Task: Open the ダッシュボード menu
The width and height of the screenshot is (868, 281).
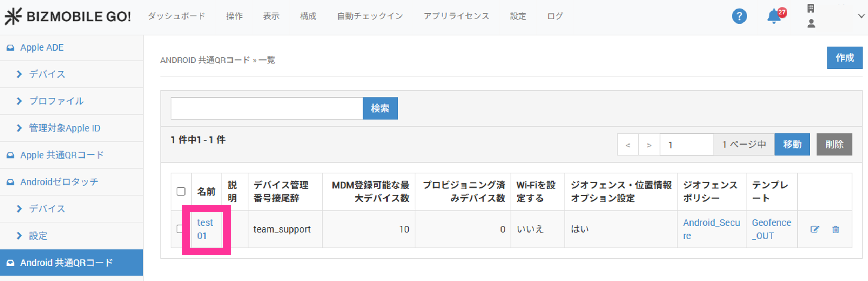Action: pyautogui.click(x=176, y=16)
